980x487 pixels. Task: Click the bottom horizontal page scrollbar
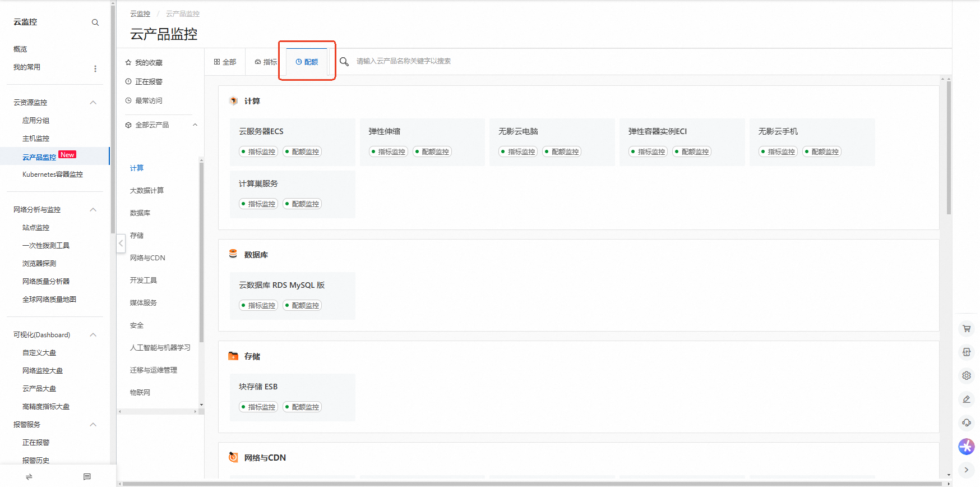(533, 484)
